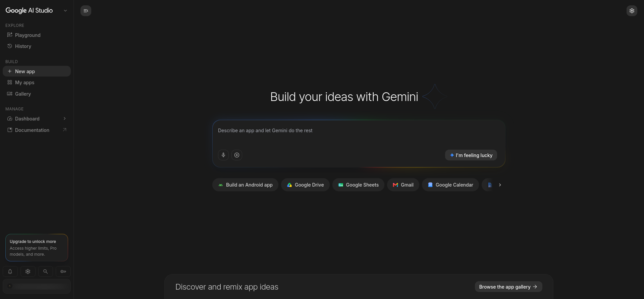The image size is (644, 299).
Task: Click Browse the app gallery button
Action: pos(508,287)
